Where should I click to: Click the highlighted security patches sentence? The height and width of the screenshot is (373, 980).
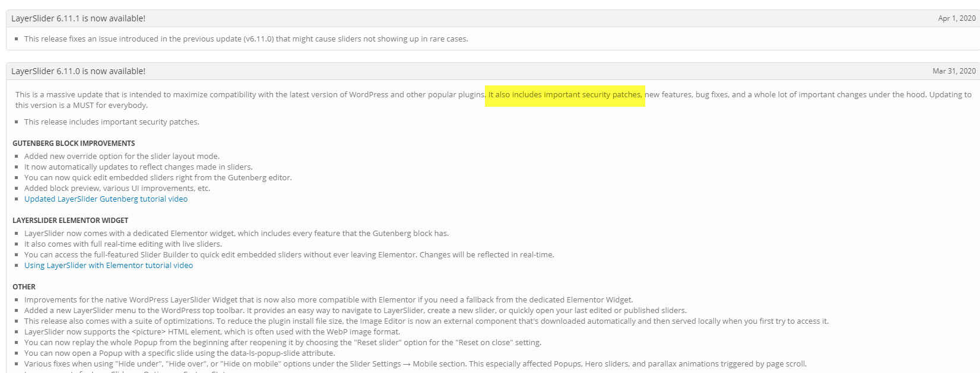[565, 95]
